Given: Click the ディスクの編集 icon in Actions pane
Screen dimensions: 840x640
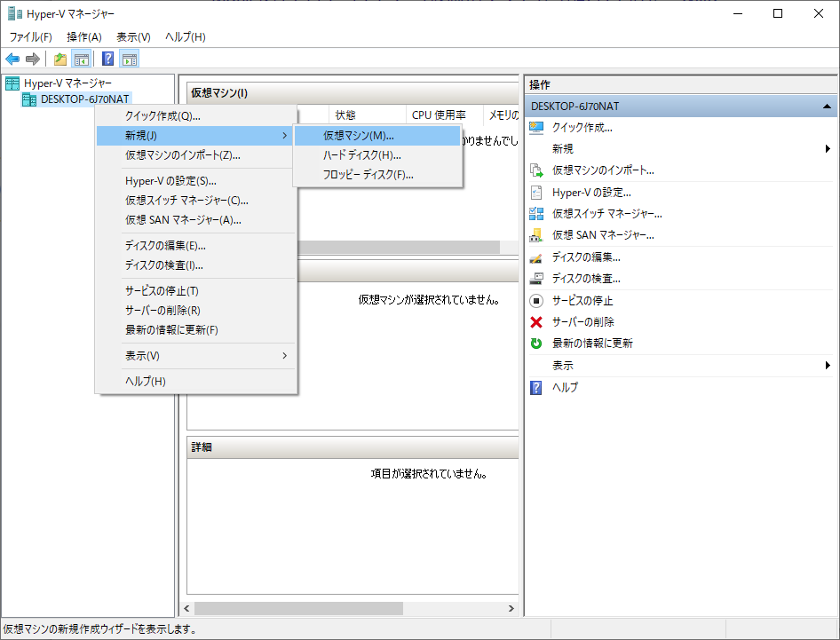Looking at the screenshot, I should click(x=536, y=257).
